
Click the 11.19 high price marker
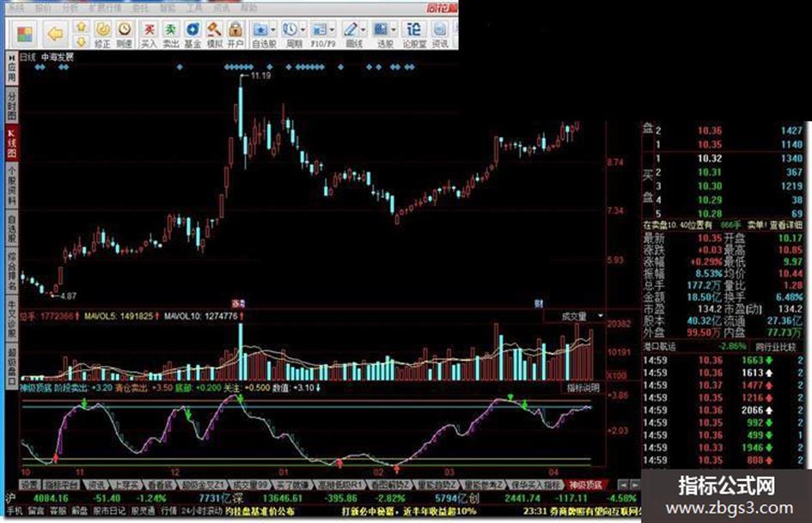coord(260,76)
